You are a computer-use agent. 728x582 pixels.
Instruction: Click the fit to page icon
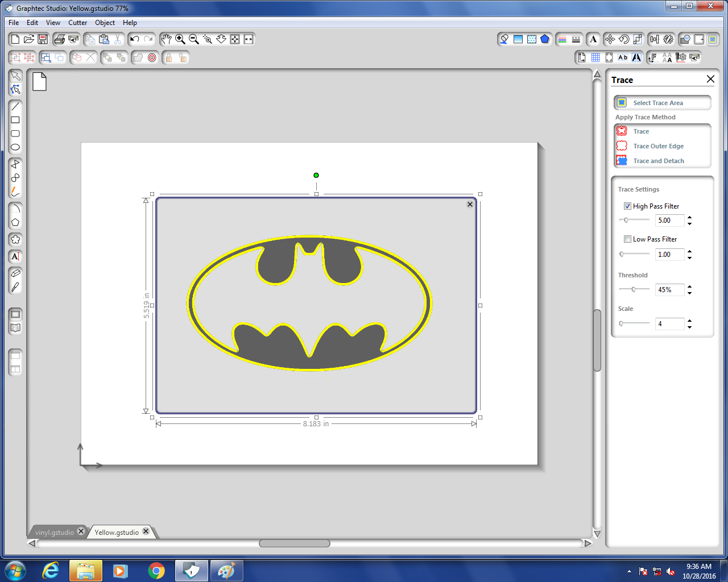[235, 39]
